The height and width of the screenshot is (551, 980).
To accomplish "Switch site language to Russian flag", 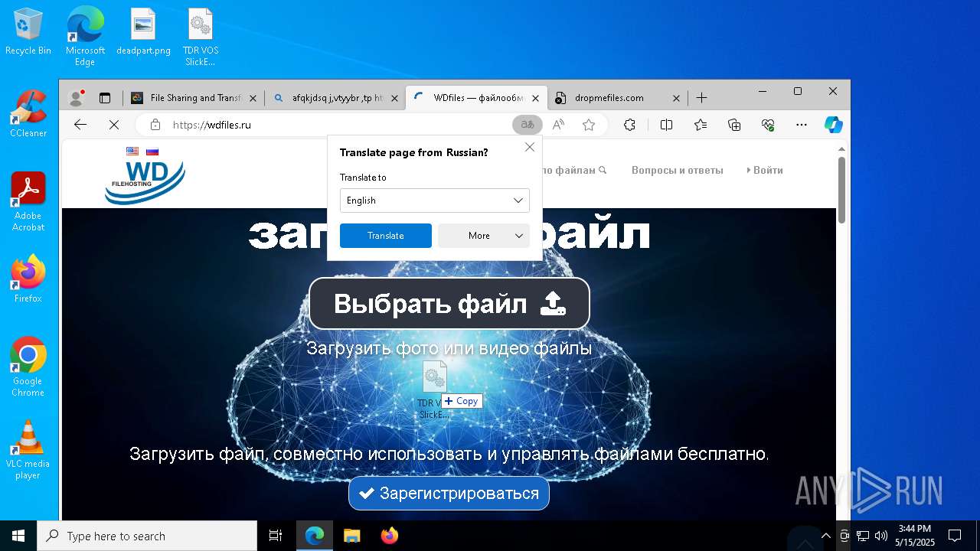I will pyautogui.click(x=152, y=152).
